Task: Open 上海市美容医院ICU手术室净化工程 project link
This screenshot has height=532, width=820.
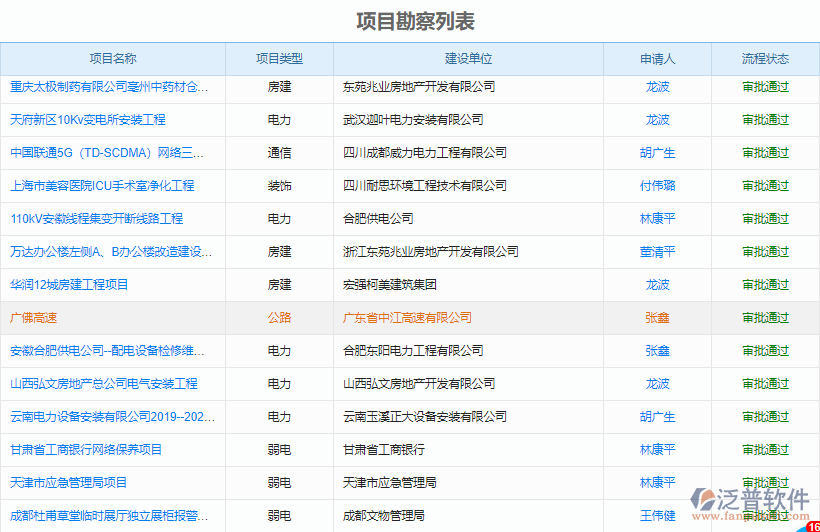Action: 102,186
